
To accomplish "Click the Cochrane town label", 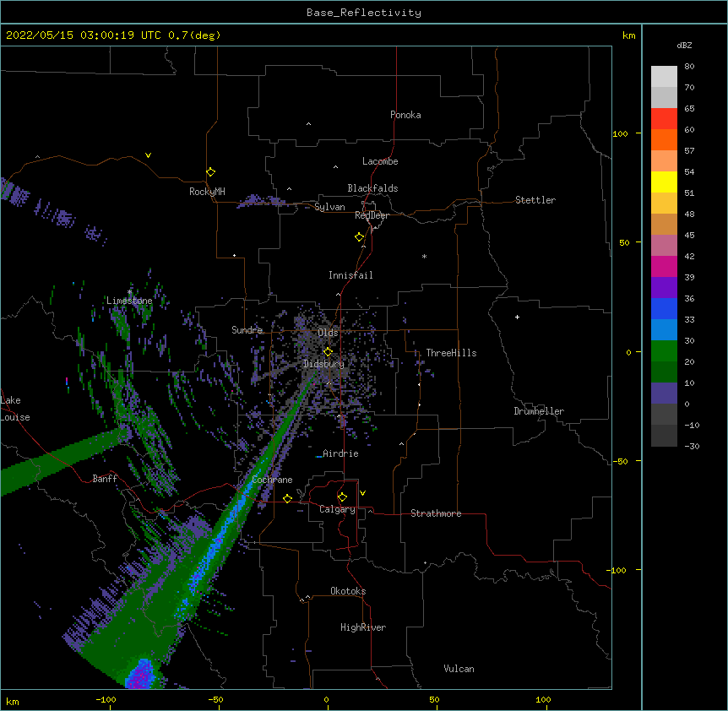I will [x=272, y=480].
